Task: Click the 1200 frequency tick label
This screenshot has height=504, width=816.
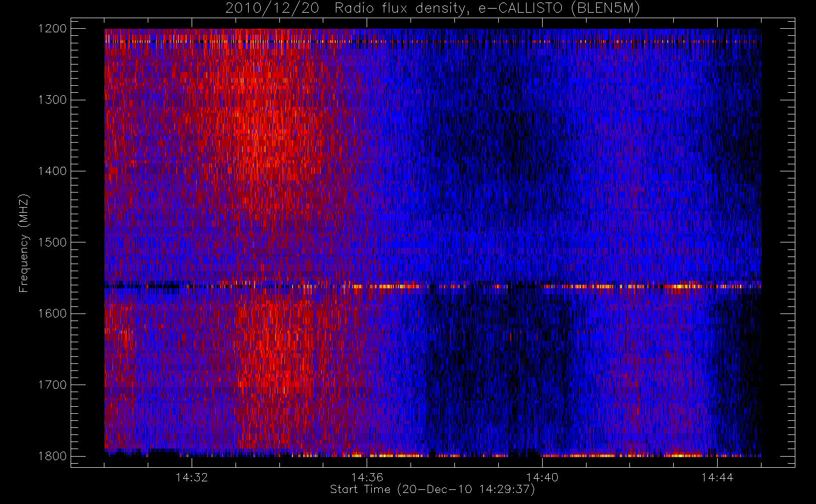Action: click(52, 29)
